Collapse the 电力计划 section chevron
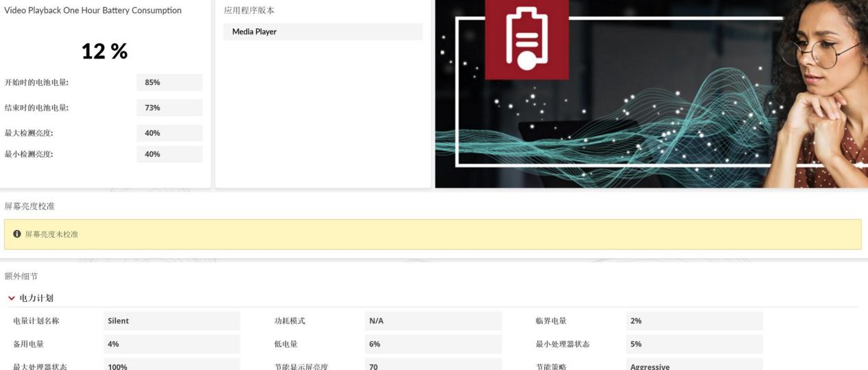Image resolution: width=868 pixels, height=370 pixels. 12,298
